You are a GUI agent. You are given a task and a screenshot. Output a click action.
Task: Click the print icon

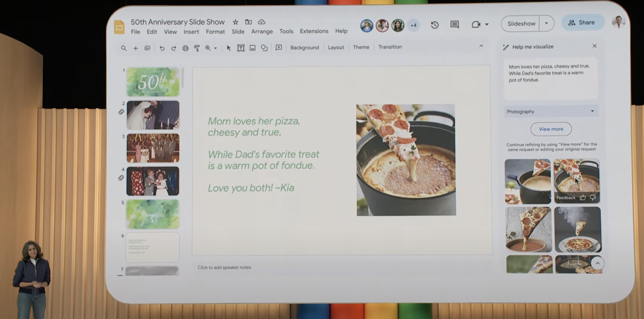[185, 48]
